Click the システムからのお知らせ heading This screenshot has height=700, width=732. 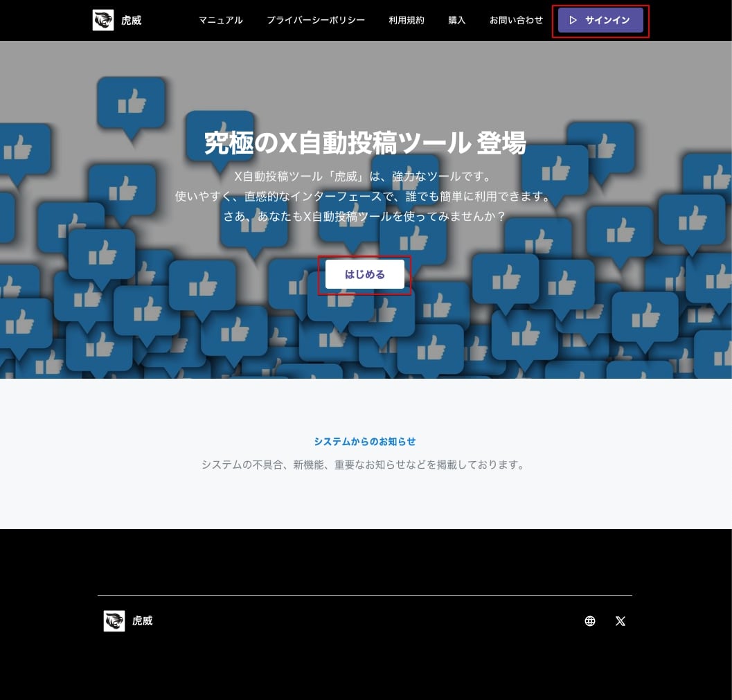point(364,442)
